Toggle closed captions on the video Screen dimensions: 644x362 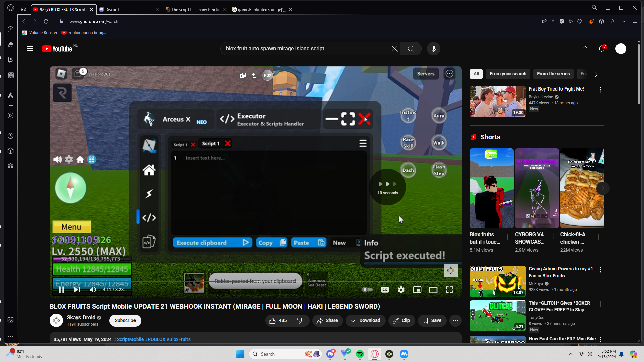385,290
